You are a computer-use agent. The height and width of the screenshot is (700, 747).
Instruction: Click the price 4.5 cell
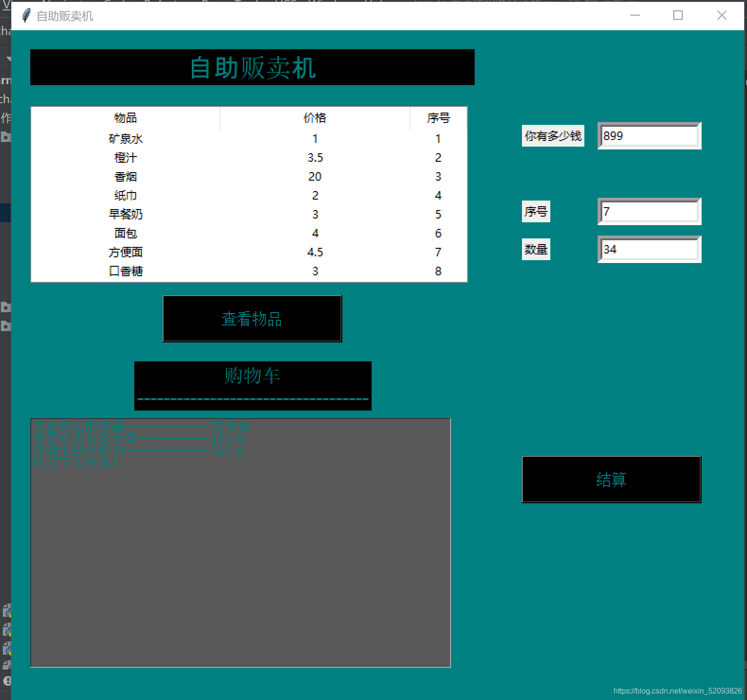315,252
